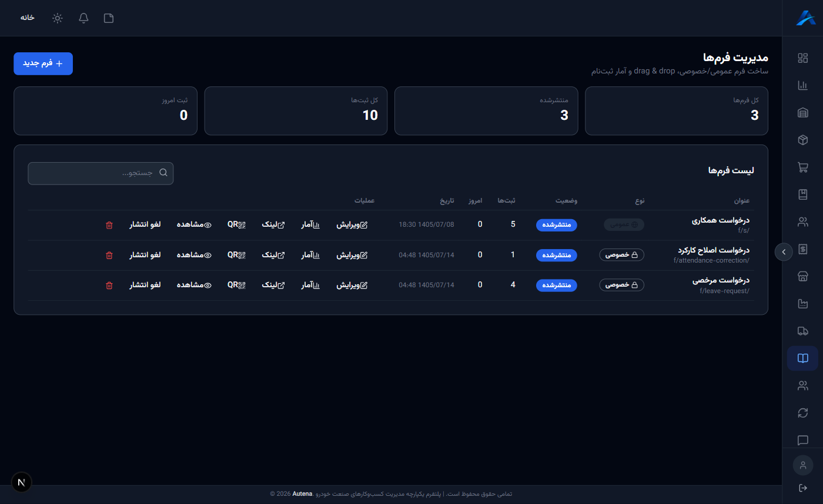Open the dashboard grid icon in sidebar
The width and height of the screenshot is (823, 504).
(802, 58)
